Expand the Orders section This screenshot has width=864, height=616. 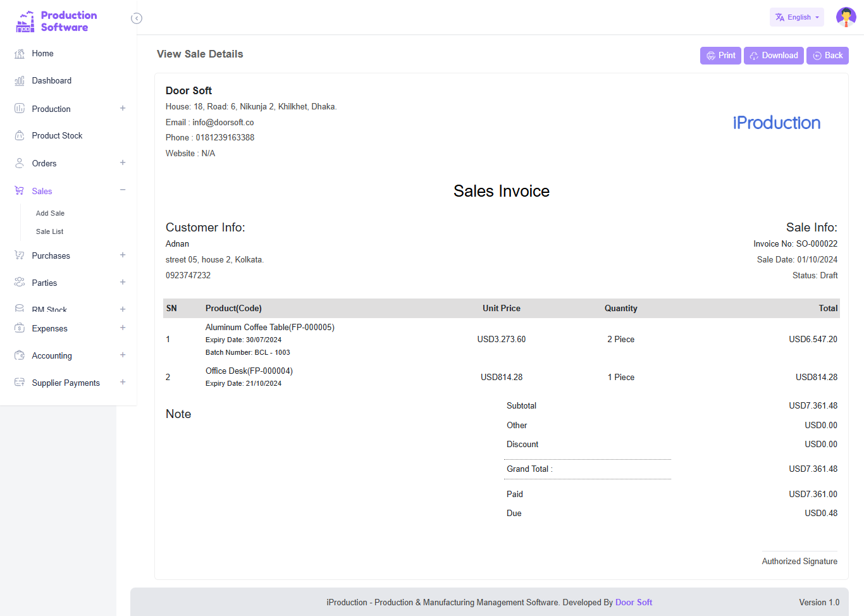[122, 163]
